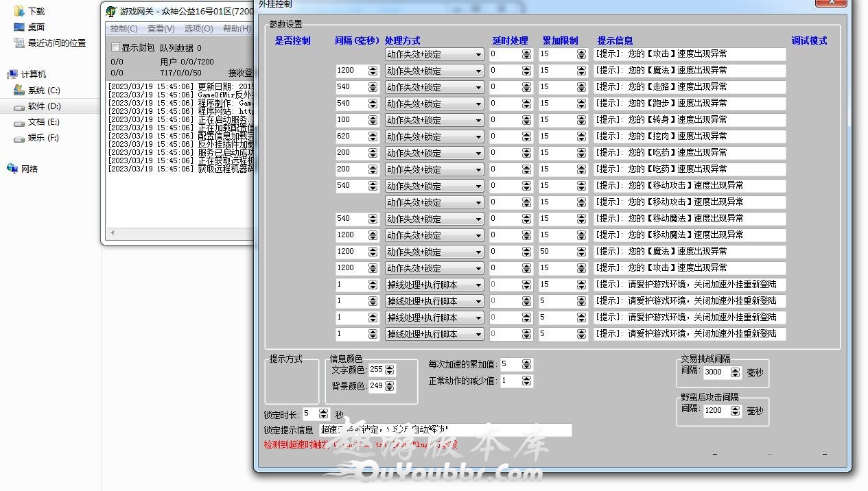This screenshot has width=868, height=491.
Task: Expand 处理方式 dropdown for the 【转身】 row
Action: (478, 120)
